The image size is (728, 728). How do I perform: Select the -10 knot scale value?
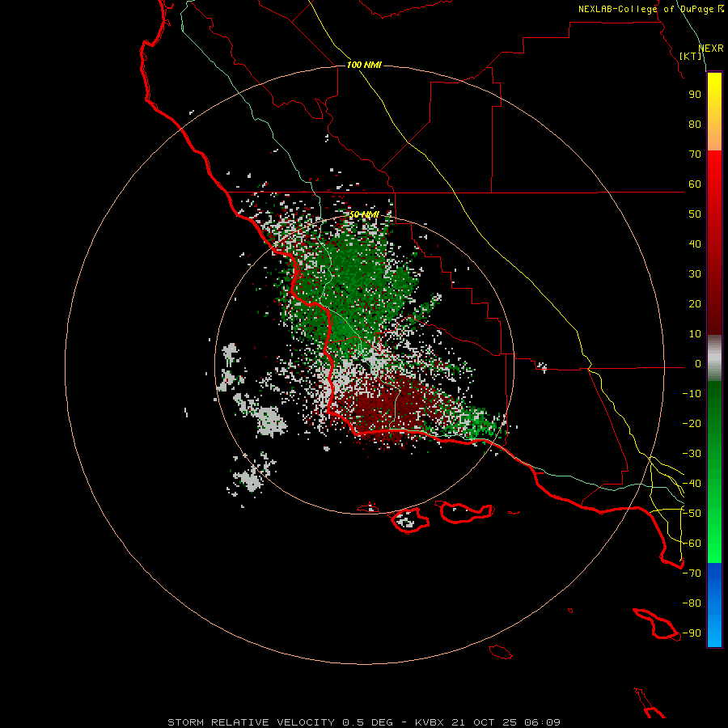point(692,394)
